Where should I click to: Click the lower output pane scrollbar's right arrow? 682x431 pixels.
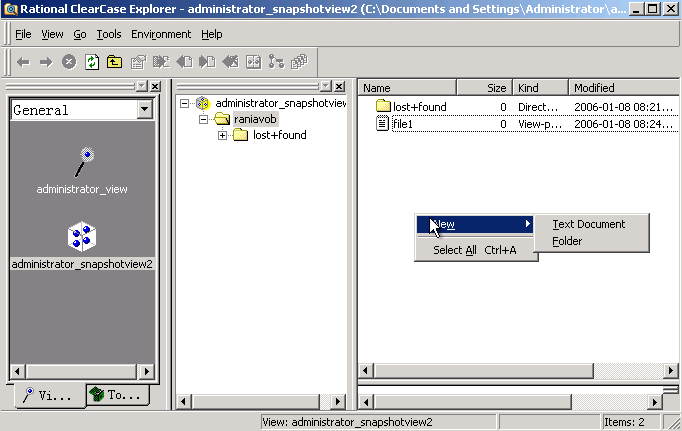pyautogui.click(x=655, y=402)
